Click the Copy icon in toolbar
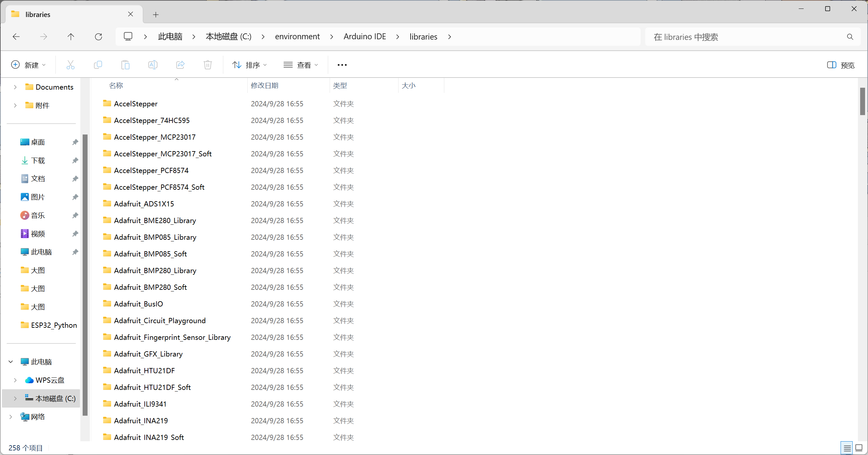The width and height of the screenshot is (868, 455). point(98,65)
